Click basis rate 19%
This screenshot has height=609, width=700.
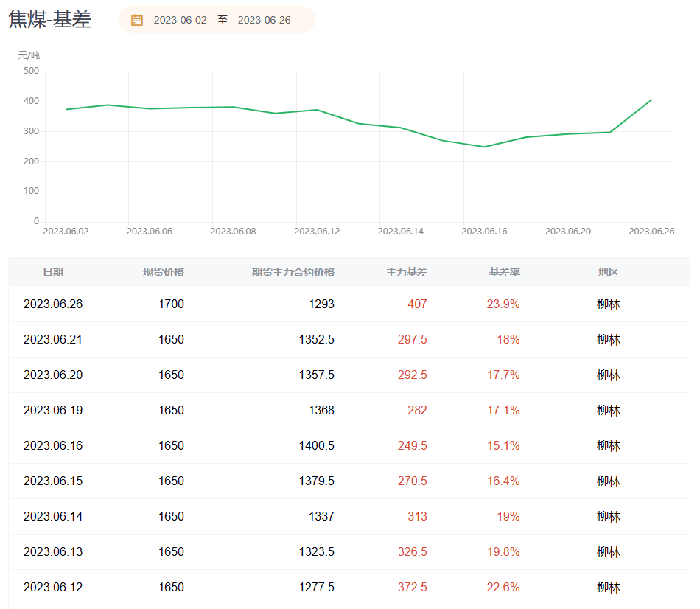[x=508, y=516]
